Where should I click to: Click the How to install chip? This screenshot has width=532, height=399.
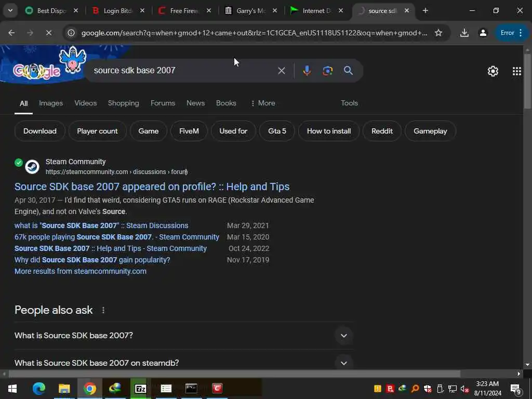(329, 131)
